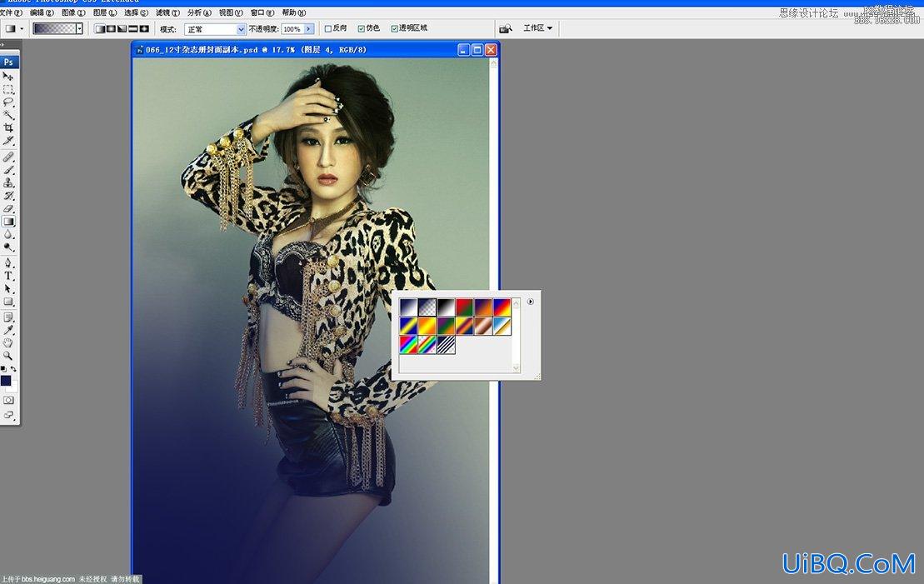Uncheck the 透明区域 transparency checkbox
This screenshot has height=584, width=924.
(x=394, y=28)
